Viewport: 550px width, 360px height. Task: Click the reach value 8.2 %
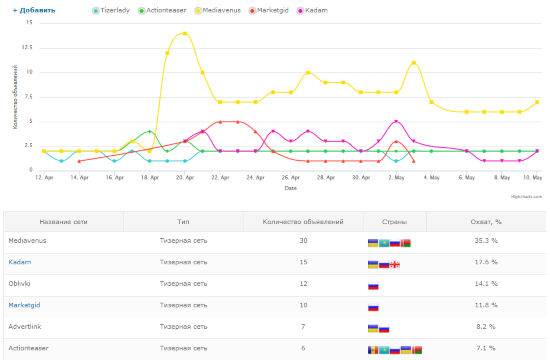click(x=486, y=327)
